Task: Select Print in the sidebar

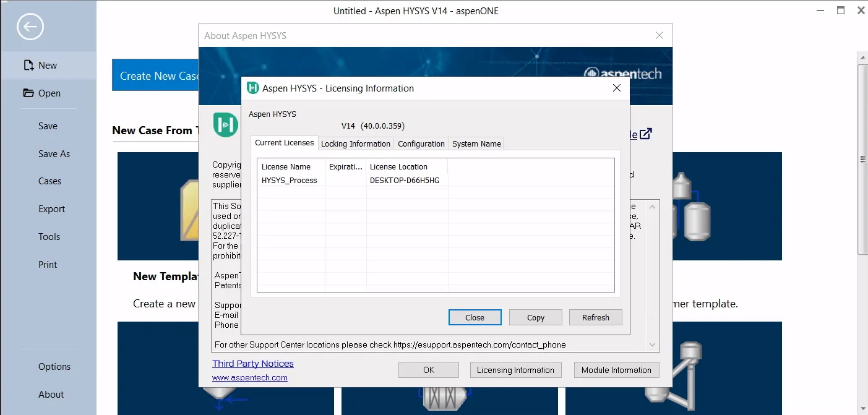Action: pos(48,265)
